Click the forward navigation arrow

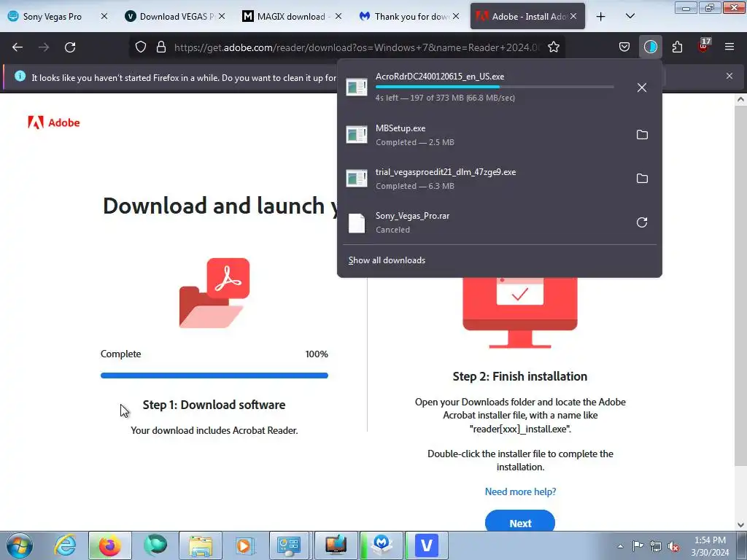44,47
